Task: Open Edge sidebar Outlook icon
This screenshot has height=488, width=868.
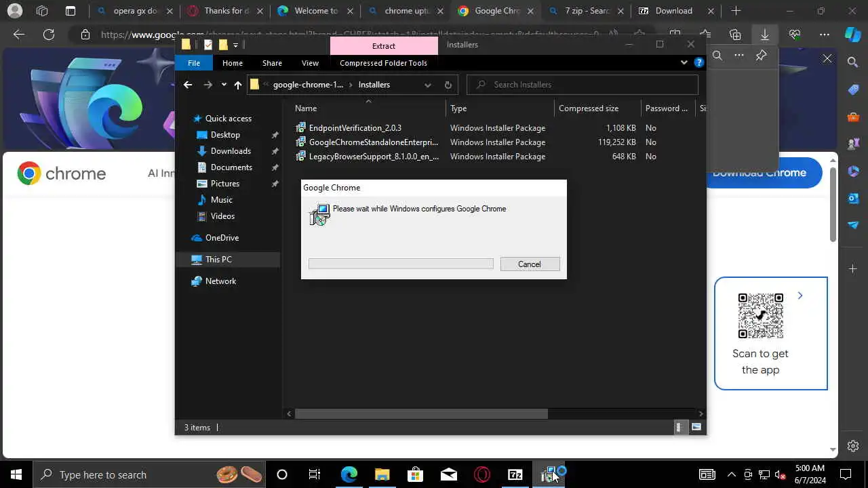Action: 853,198
